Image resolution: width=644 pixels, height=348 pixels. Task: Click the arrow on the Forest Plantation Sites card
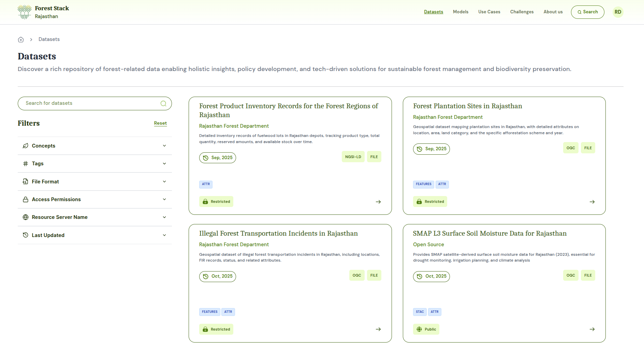(592, 201)
